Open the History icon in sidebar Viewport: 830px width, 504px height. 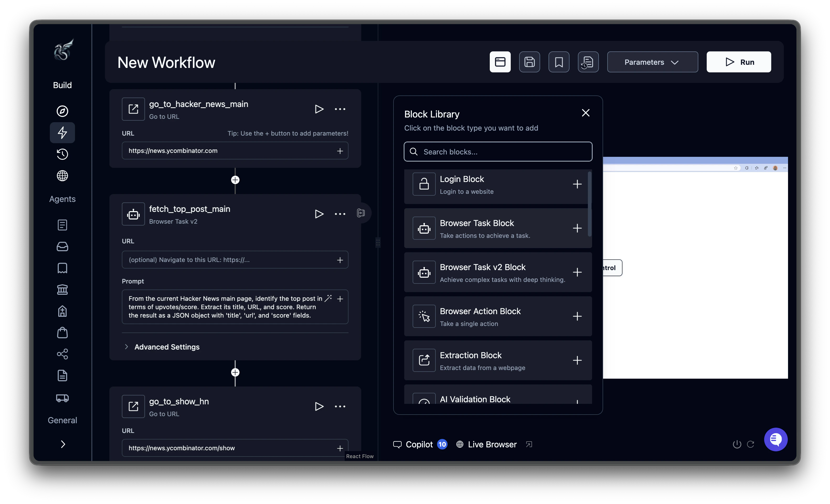(62, 154)
